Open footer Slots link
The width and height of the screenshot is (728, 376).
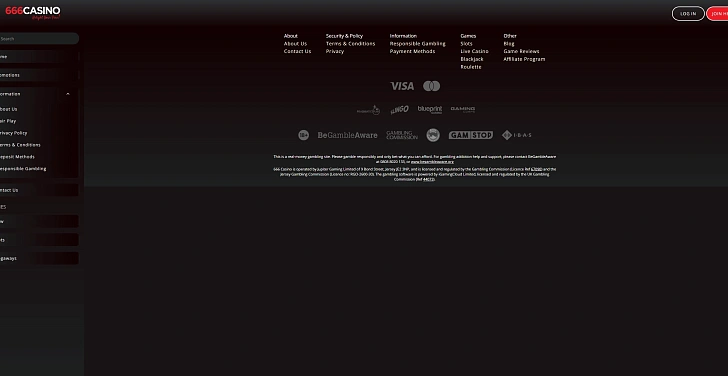tap(467, 44)
